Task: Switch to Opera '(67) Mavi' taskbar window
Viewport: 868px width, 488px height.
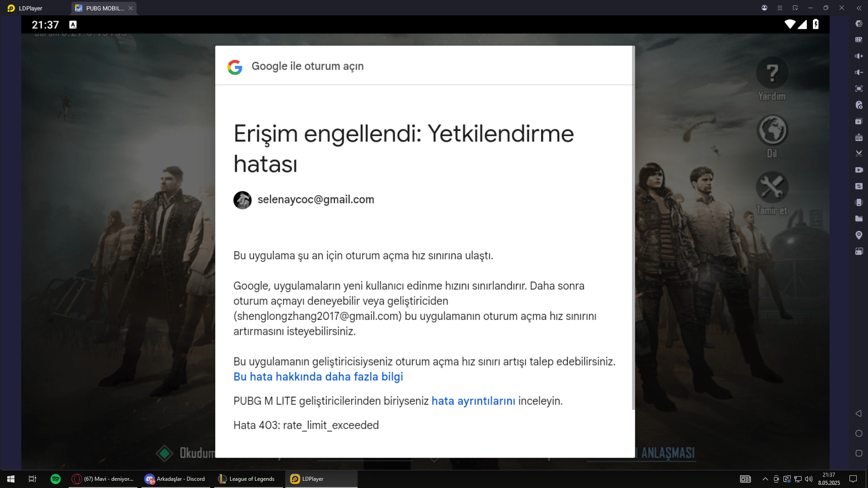Action: 103,479
